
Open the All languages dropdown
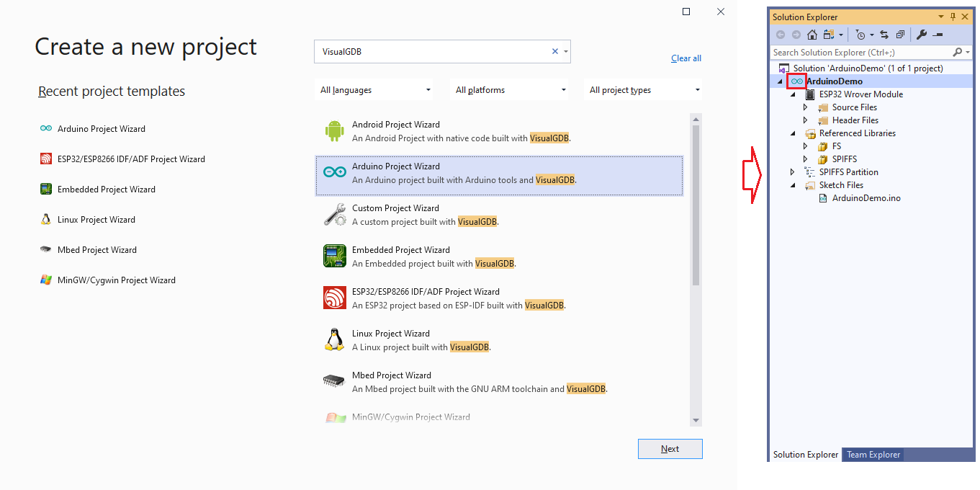374,90
